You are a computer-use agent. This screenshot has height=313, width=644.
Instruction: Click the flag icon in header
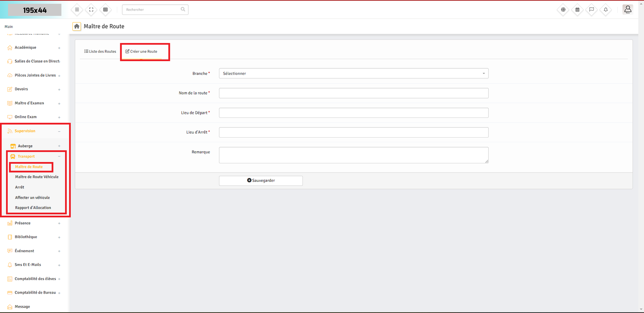click(x=591, y=10)
